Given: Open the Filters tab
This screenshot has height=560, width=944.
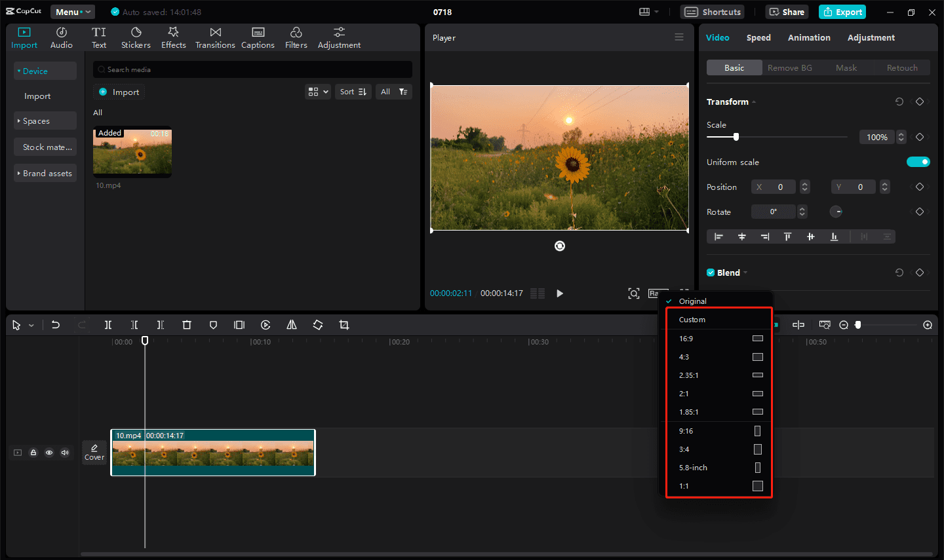Looking at the screenshot, I should [296, 38].
